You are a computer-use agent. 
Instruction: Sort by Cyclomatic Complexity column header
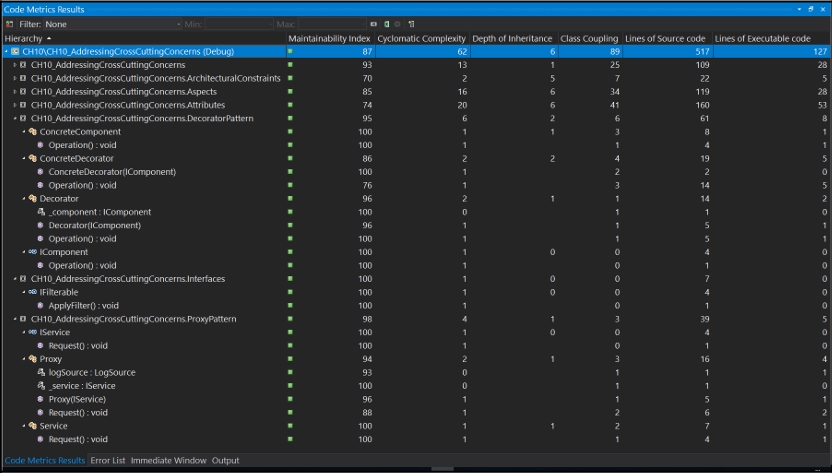point(421,38)
